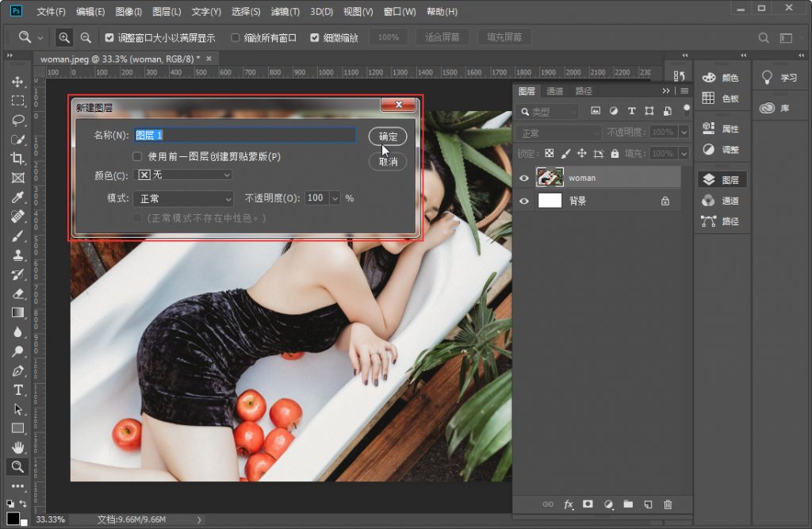Click the 确定 OK button
This screenshot has height=529, width=812.
coord(388,136)
